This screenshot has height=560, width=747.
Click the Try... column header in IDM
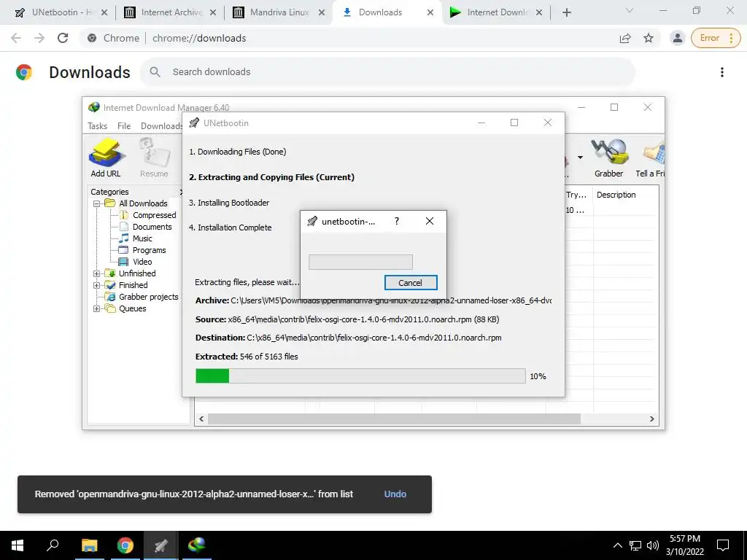point(576,195)
